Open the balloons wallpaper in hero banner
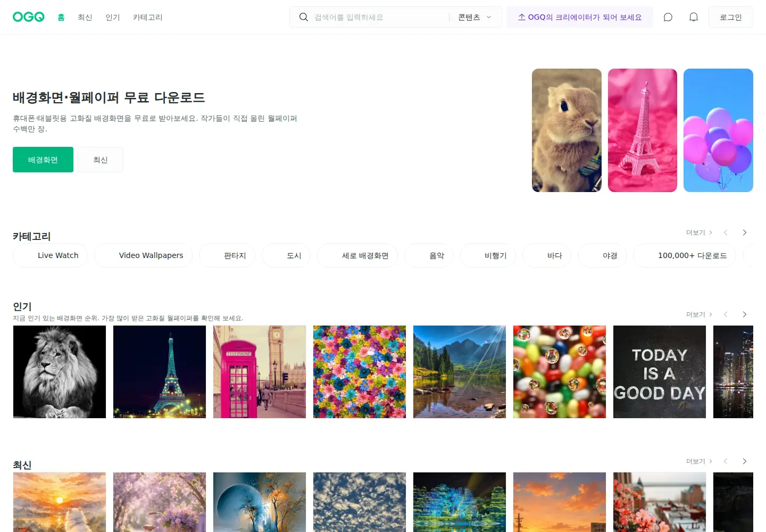 coord(718,130)
